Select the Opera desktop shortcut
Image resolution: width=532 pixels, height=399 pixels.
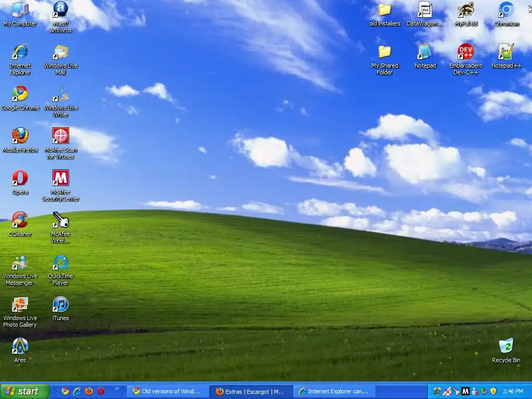coord(20,182)
